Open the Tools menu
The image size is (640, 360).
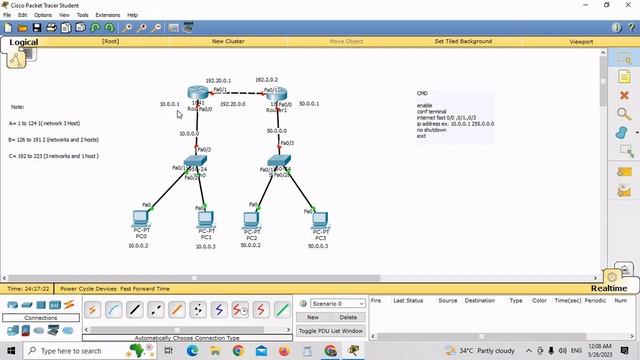coord(82,15)
